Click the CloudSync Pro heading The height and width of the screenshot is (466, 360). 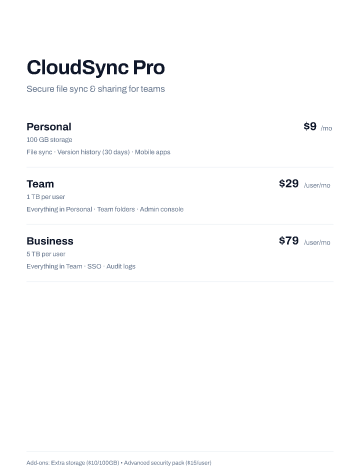[96, 68]
